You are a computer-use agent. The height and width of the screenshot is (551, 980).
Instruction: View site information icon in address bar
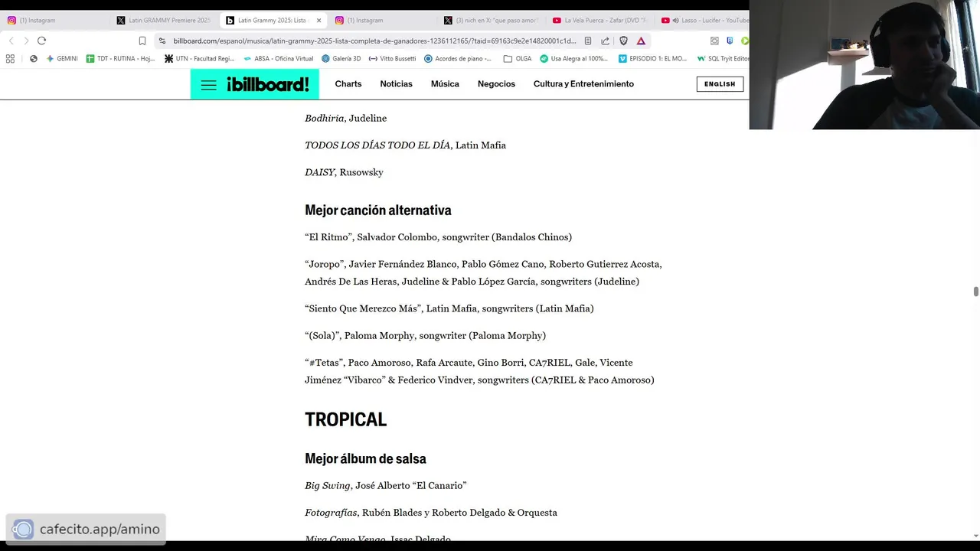click(162, 41)
